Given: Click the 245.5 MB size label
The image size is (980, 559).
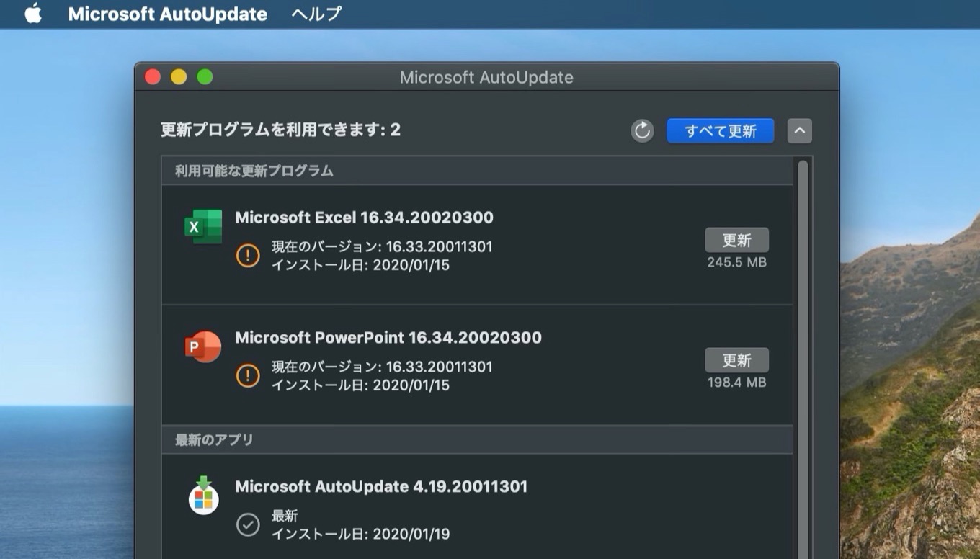Looking at the screenshot, I should [x=736, y=262].
